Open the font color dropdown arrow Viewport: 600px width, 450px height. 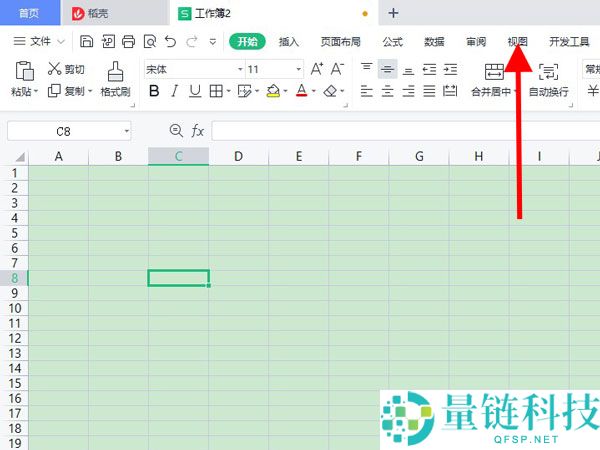pos(314,91)
